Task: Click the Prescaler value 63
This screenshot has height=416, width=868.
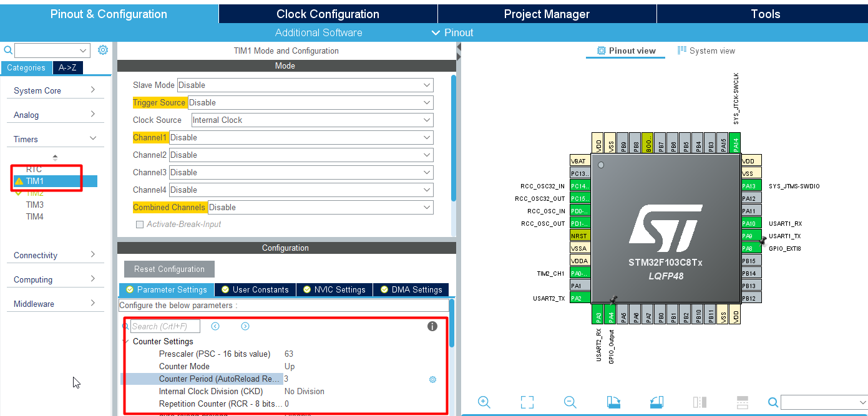Action: coord(289,354)
